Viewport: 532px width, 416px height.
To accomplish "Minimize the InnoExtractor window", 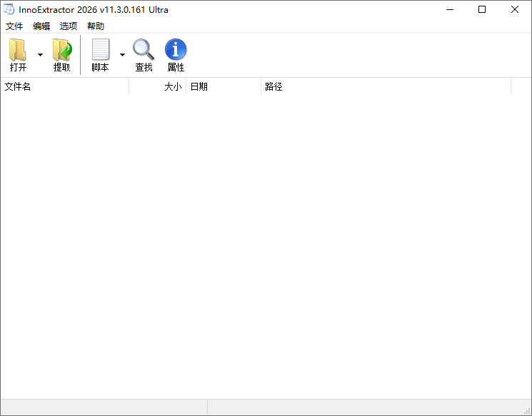I will 450,9.
